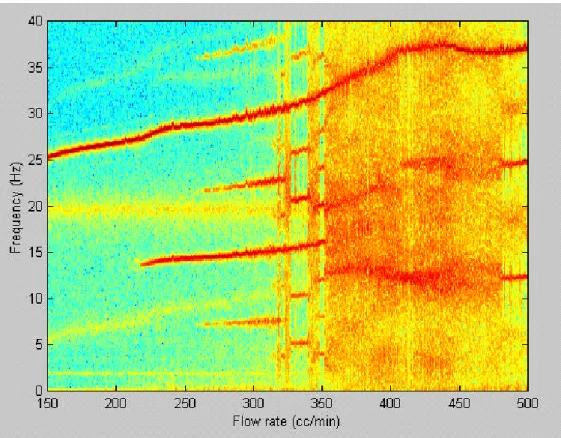The width and height of the screenshot is (561, 438).
Task: Click the 'Frequency (Hz)' y-axis label
Action: [16, 208]
